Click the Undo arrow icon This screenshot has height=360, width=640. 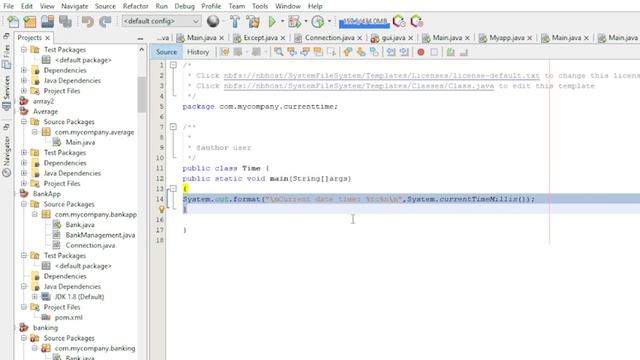87,21
